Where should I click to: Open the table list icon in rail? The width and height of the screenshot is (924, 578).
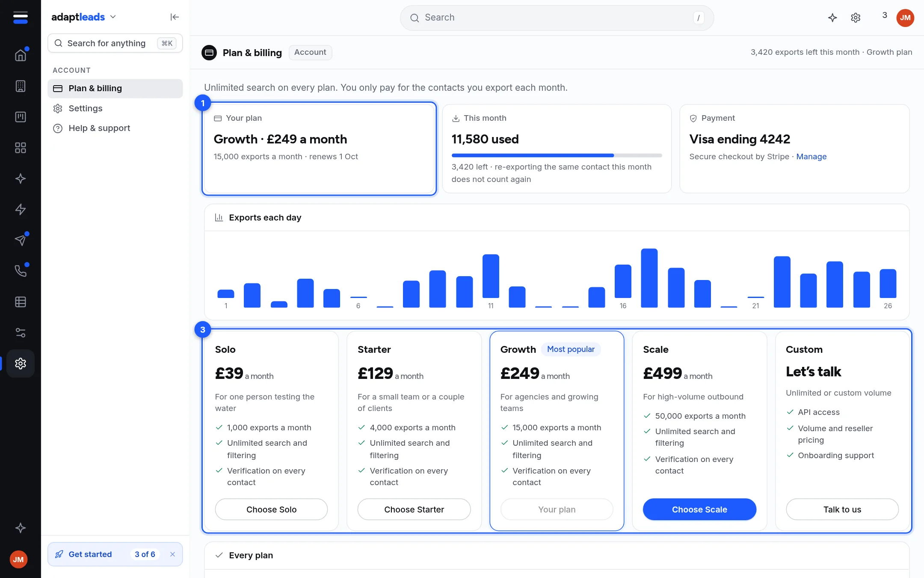click(21, 302)
